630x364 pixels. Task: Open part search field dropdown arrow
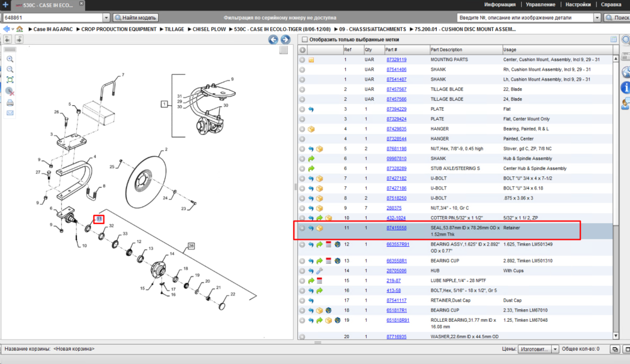click(597, 18)
